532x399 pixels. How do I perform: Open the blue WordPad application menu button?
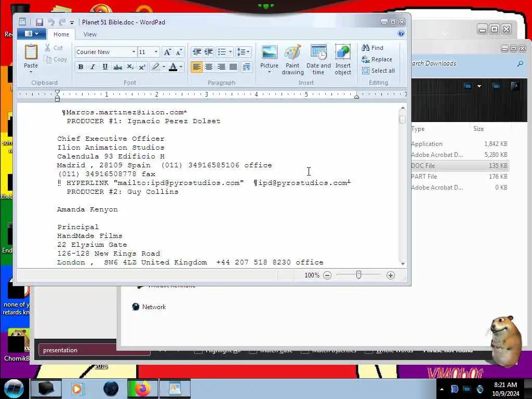click(32, 34)
